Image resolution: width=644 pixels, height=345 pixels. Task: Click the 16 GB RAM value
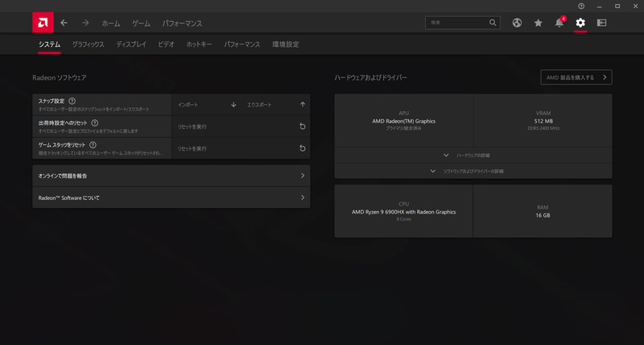point(543,215)
